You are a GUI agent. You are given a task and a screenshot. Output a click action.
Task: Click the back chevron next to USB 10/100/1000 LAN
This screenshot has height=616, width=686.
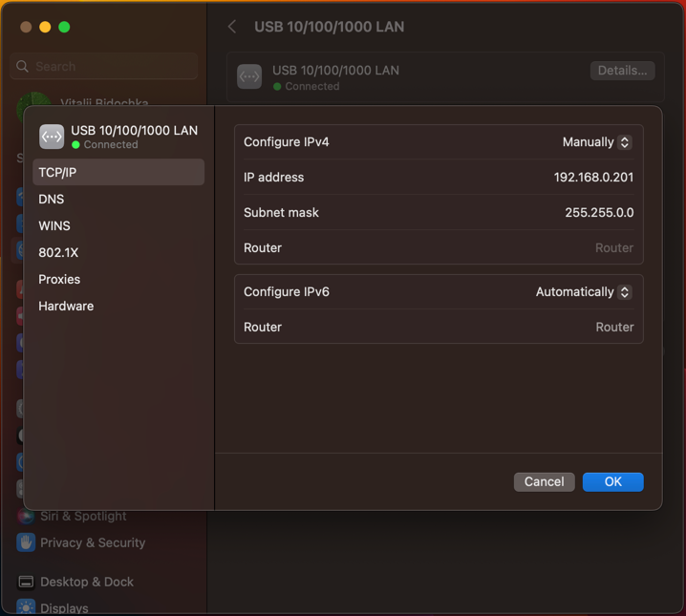coord(232,27)
